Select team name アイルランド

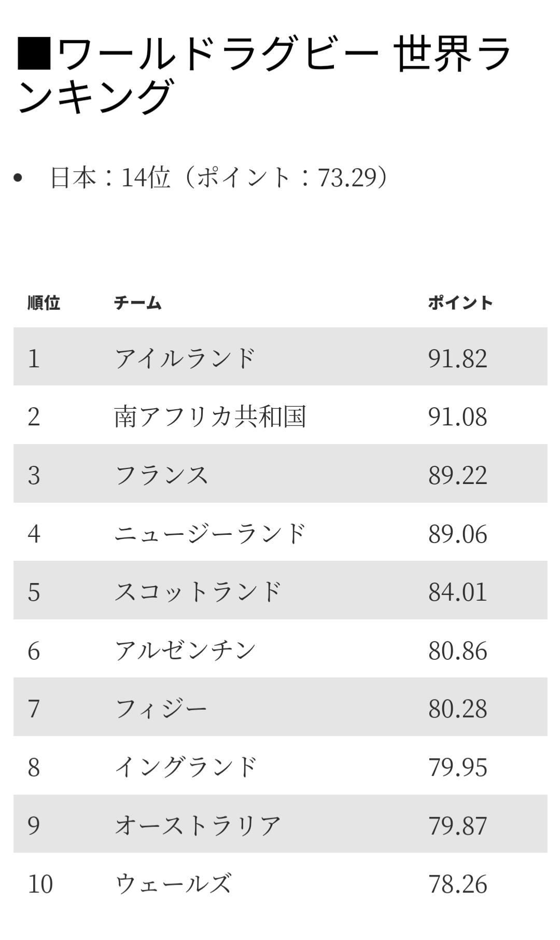(x=186, y=358)
